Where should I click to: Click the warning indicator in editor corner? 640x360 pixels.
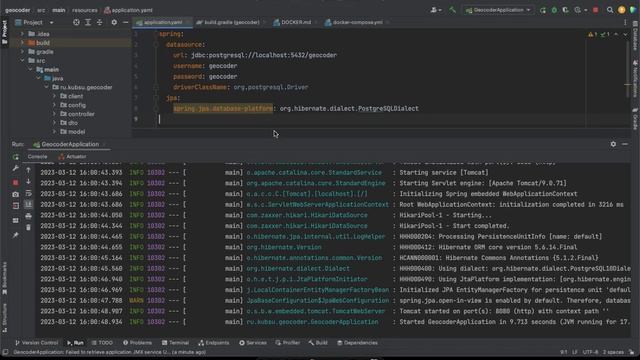[593, 35]
